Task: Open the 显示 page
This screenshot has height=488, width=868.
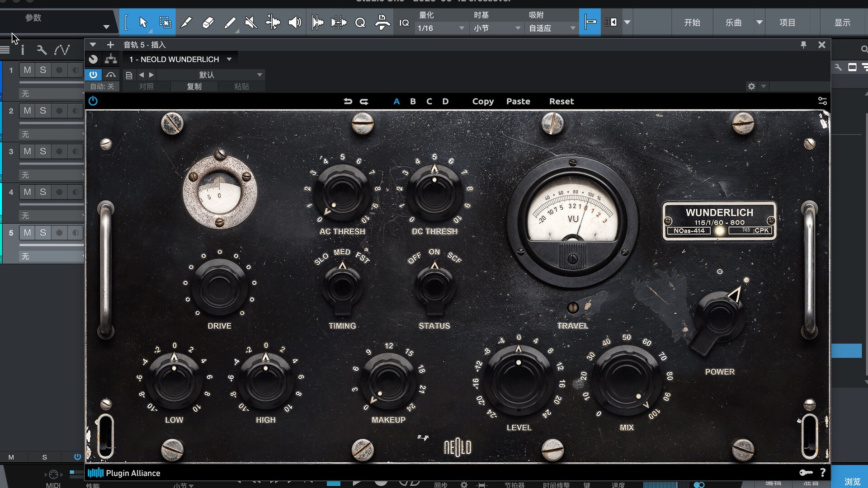Action: coord(842,22)
